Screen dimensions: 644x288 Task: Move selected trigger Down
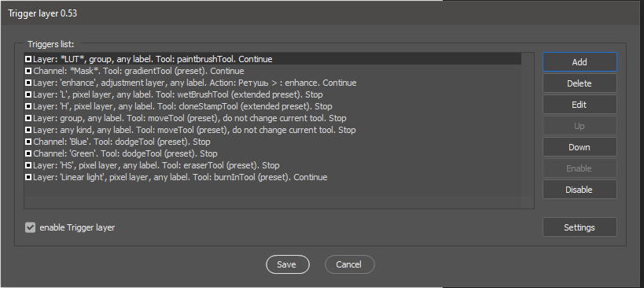[580, 147]
